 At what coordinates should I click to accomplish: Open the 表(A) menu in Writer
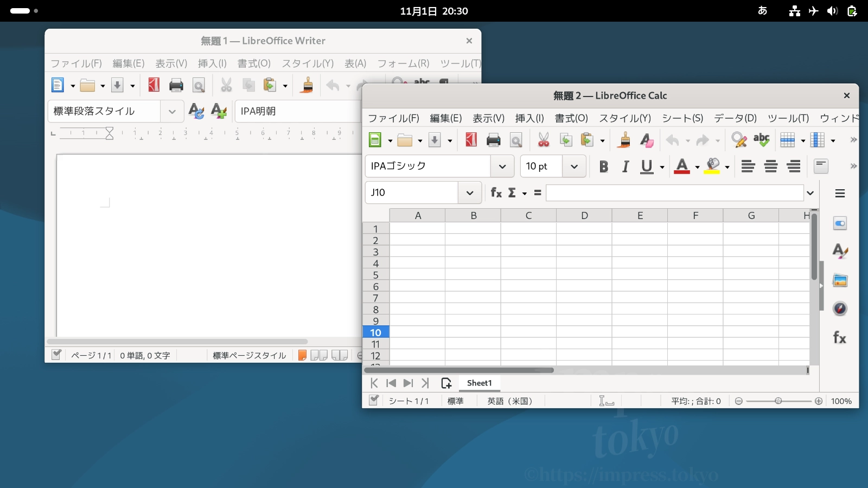point(355,63)
